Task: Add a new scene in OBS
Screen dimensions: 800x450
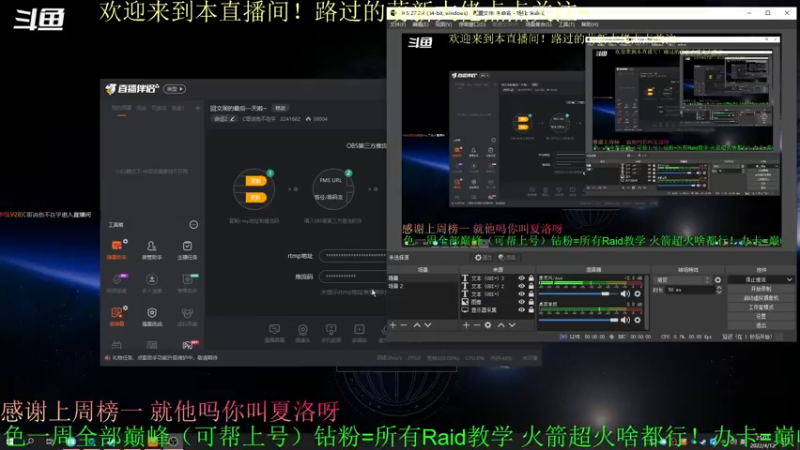Action: [393, 325]
